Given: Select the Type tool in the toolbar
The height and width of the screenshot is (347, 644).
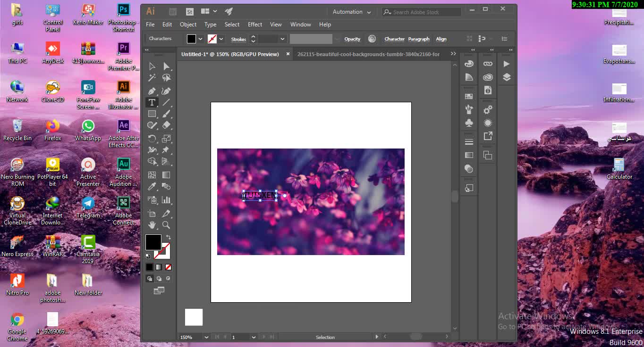Looking at the screenshot, I should [152, 102].
